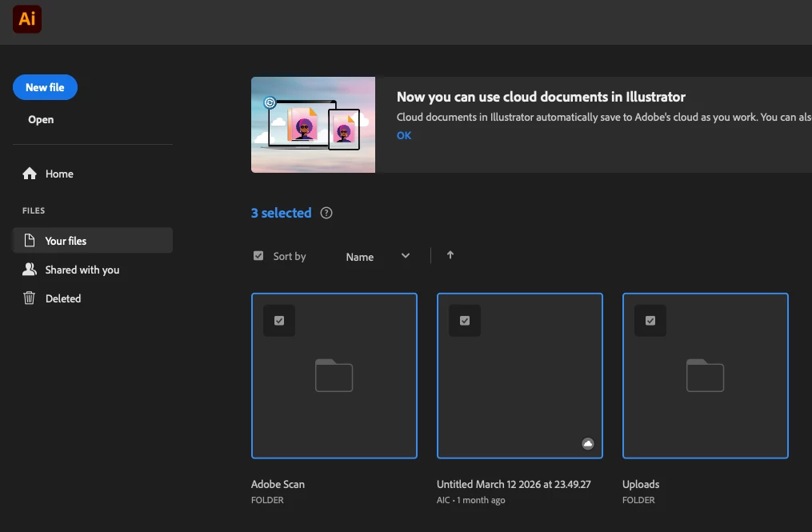Click the Uploads folder name
812x532 pixels.
(641, 484)
